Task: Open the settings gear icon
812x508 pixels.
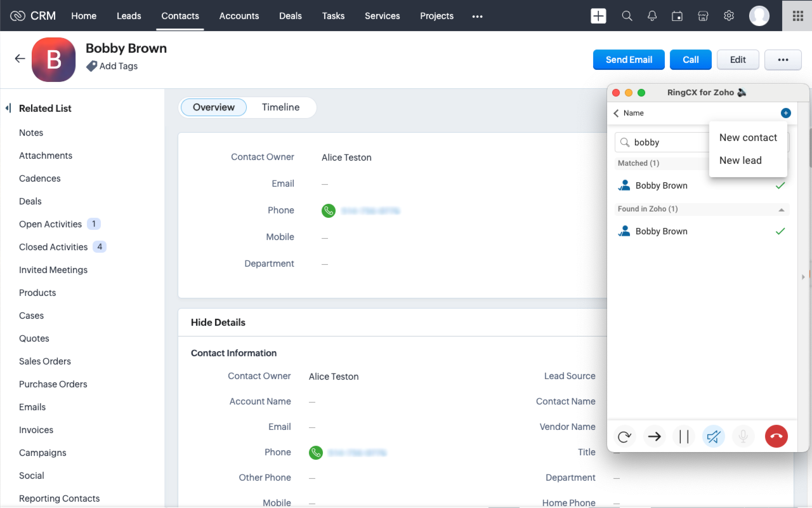Action: pyautogui.click(x=729, y=16)
